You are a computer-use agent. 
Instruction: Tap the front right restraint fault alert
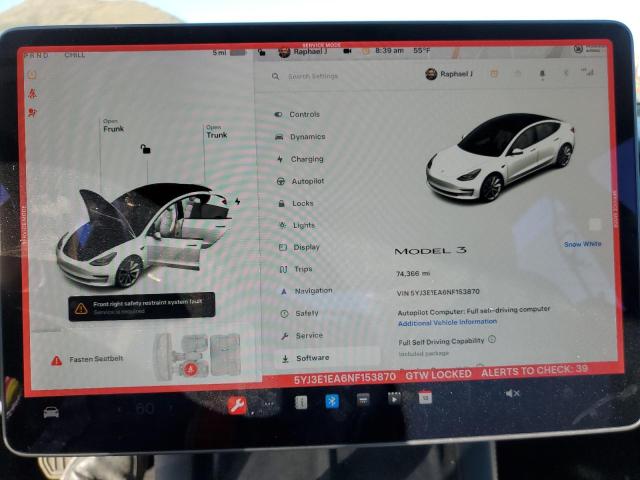pyautogui.click(x=142, y=307)
